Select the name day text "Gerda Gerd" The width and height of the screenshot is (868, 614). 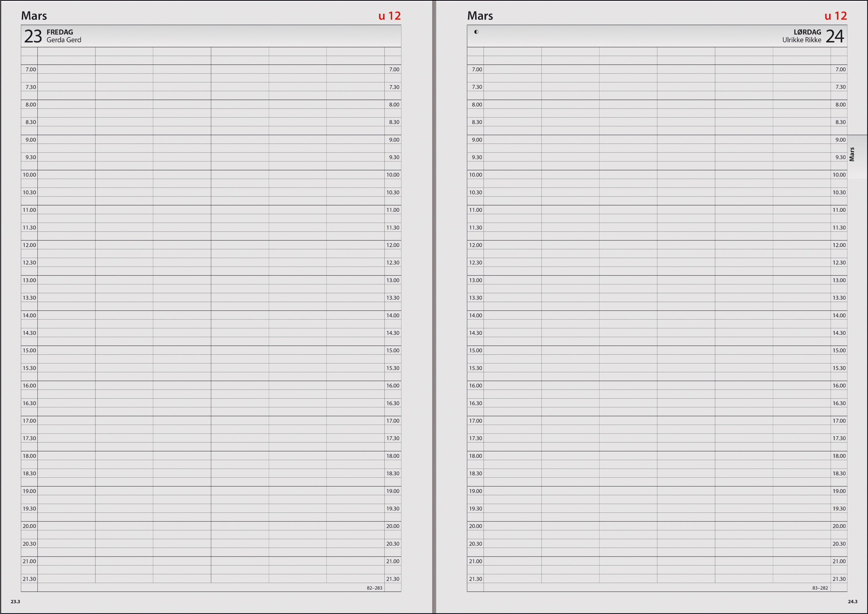click(63, 40)
